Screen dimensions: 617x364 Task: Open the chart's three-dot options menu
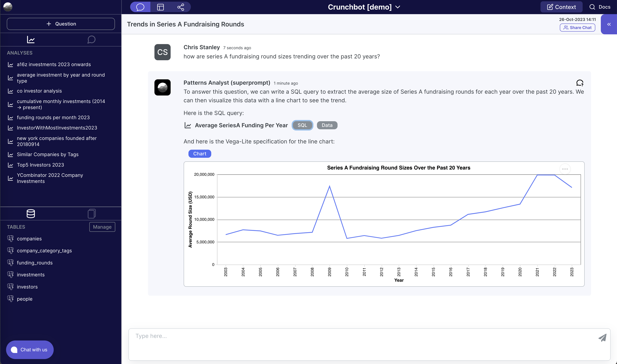click(565, 169)
